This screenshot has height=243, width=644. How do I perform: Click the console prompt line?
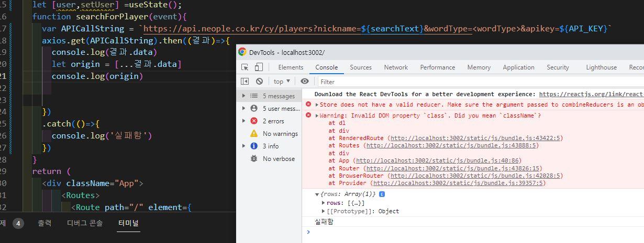[x=473, y=232]
